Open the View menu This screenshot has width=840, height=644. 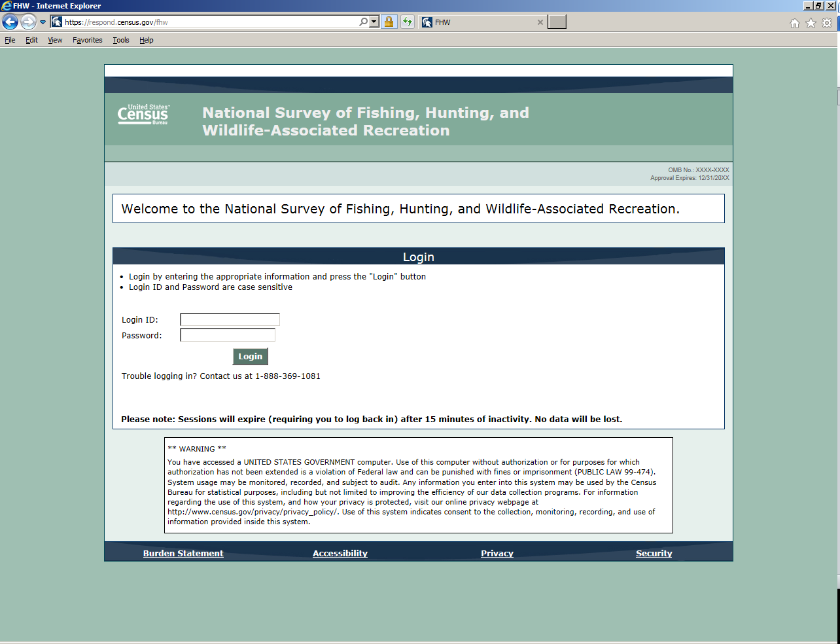point(55,40)
